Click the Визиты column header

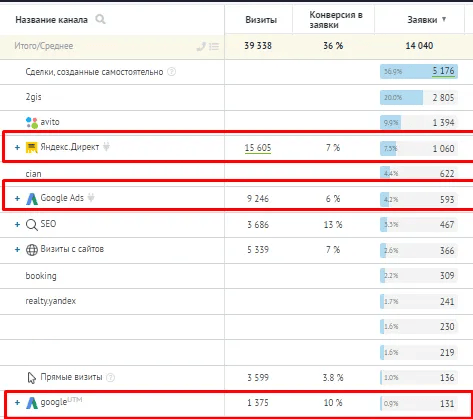(x=261, y=20)
